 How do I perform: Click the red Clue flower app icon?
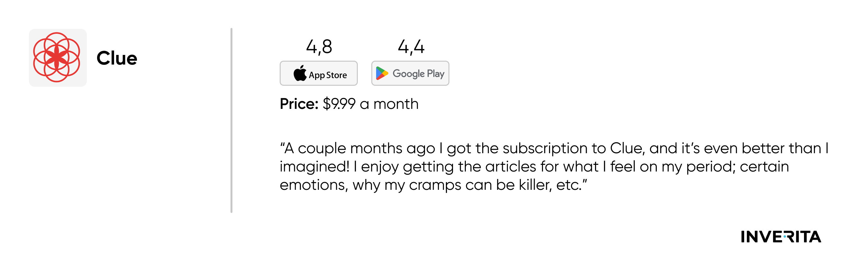tap(57, 57)
